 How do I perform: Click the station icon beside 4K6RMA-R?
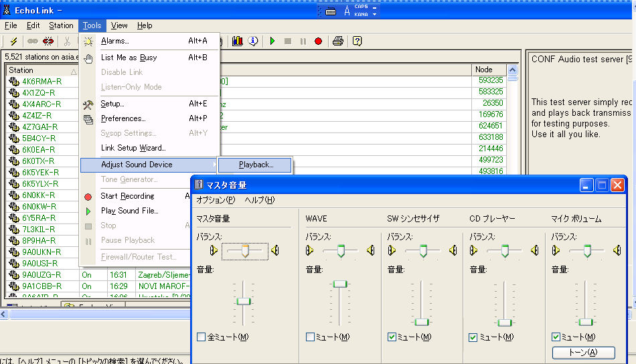point(14,82)
